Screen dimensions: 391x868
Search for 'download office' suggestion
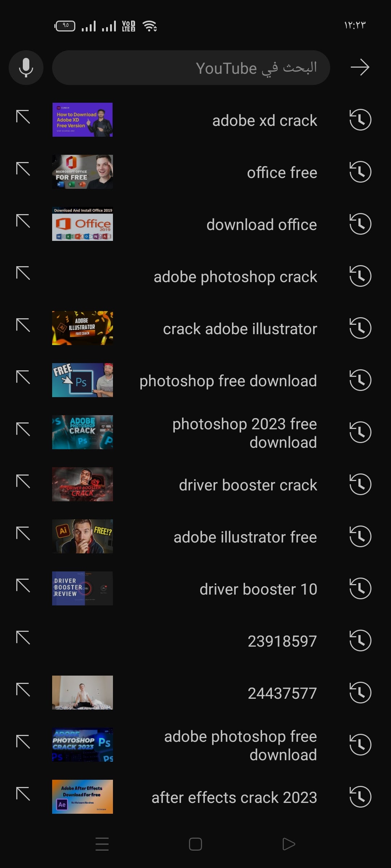(262, 225)
